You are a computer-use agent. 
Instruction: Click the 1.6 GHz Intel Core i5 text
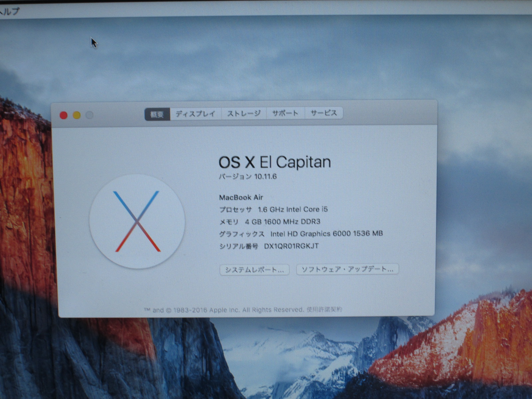pos(293,209)
